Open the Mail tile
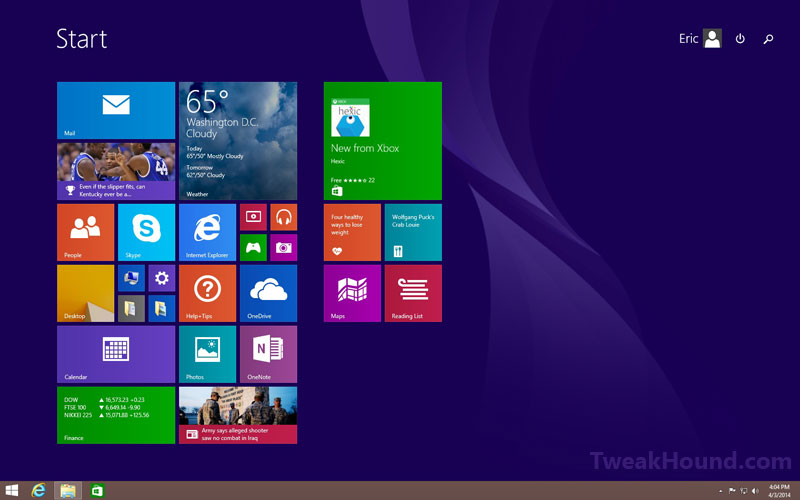Image resolution: width=800 pixels, height=500 pixels. [116, 110]
